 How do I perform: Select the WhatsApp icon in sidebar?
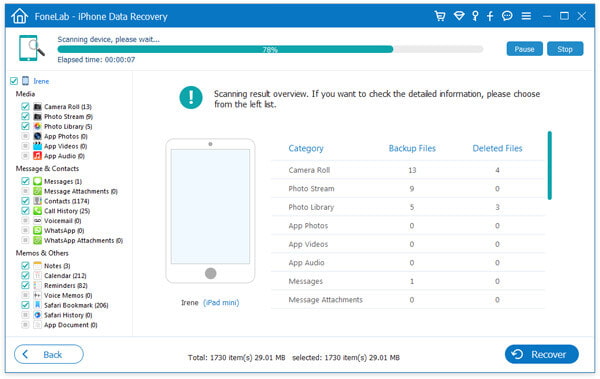click(38, 230)
